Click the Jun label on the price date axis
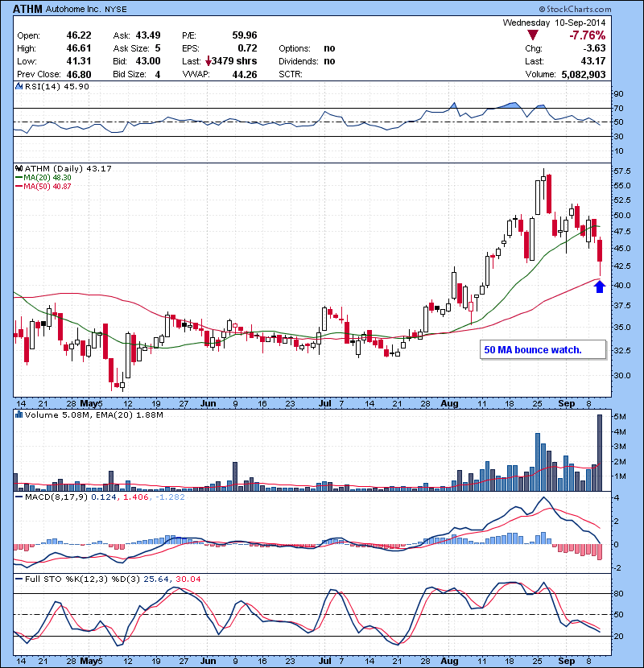644x668 pixels. pos(208,403)
